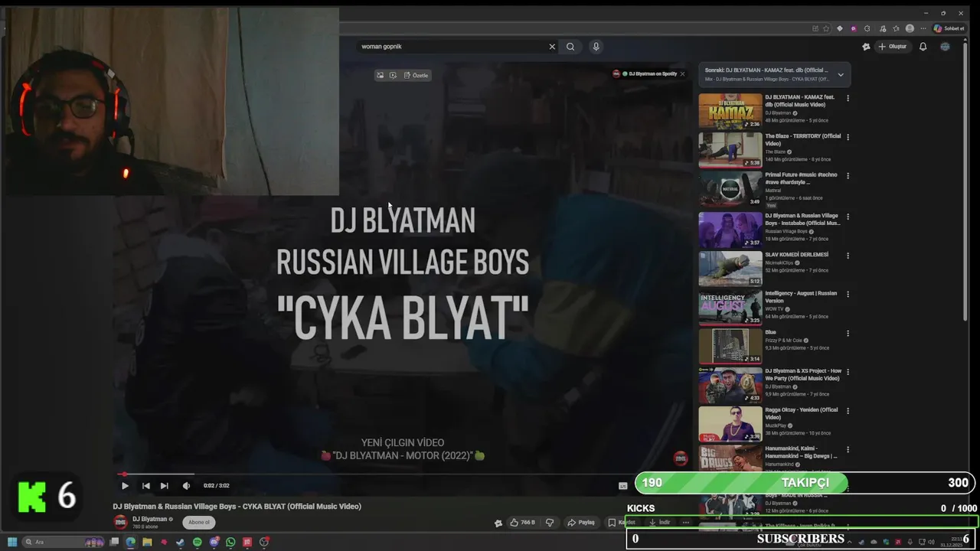The height and width of the screenshot is (551, 980).
Task: Click the DJ Blyatman logo watermark on the video
Action: tap(681, 459)
